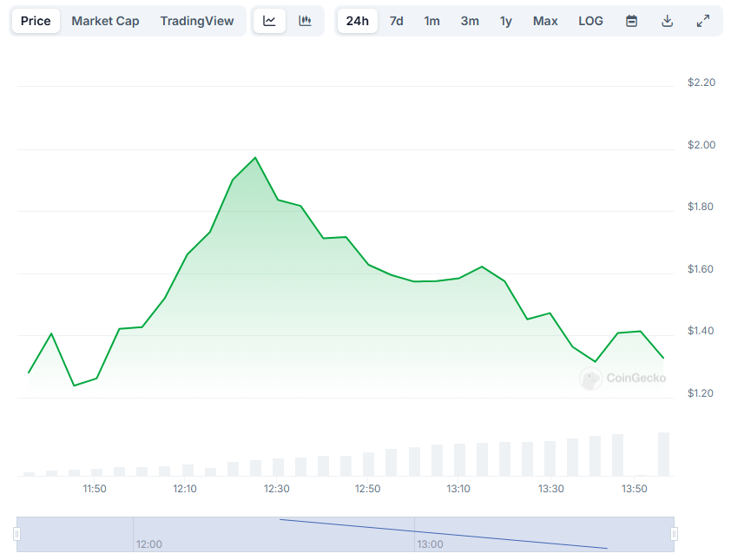The height and width of the screenshot is (560, 731).
Task: Click the price peak near 12:30
Action: click(x=255, y=158)
